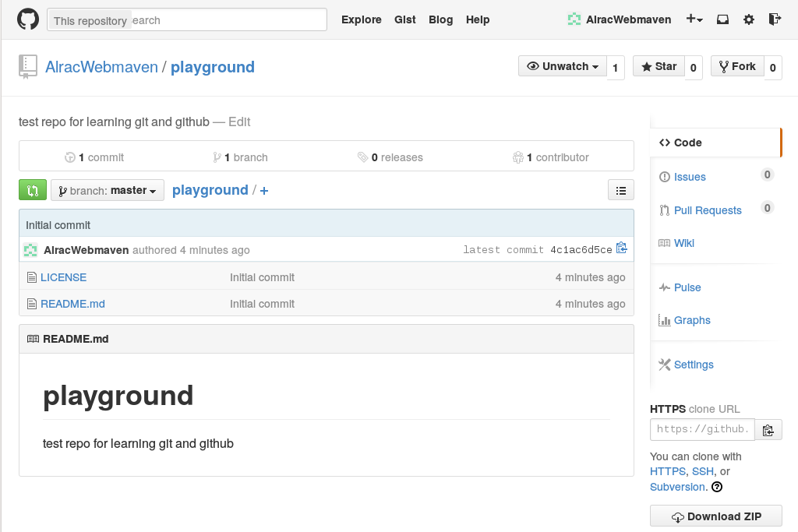The height and width of the screenshot is (532, 798).
Task: Open the Initial commit message header link
Action: 58,225
